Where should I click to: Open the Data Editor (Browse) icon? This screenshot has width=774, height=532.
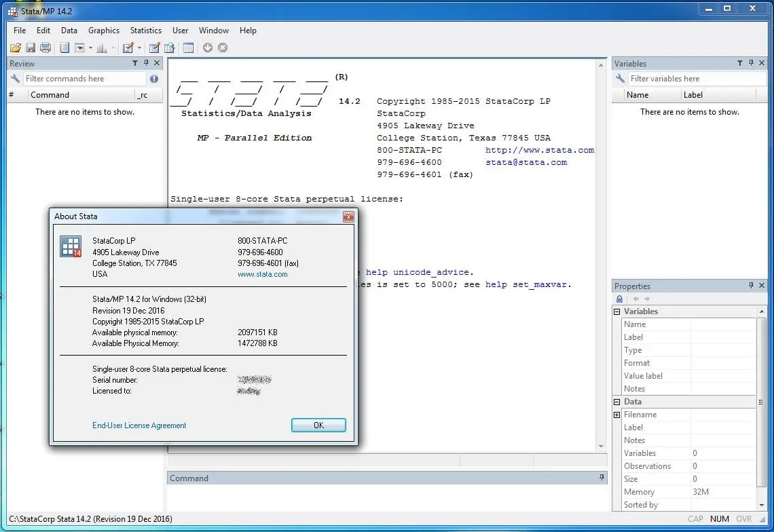[169, 47]
